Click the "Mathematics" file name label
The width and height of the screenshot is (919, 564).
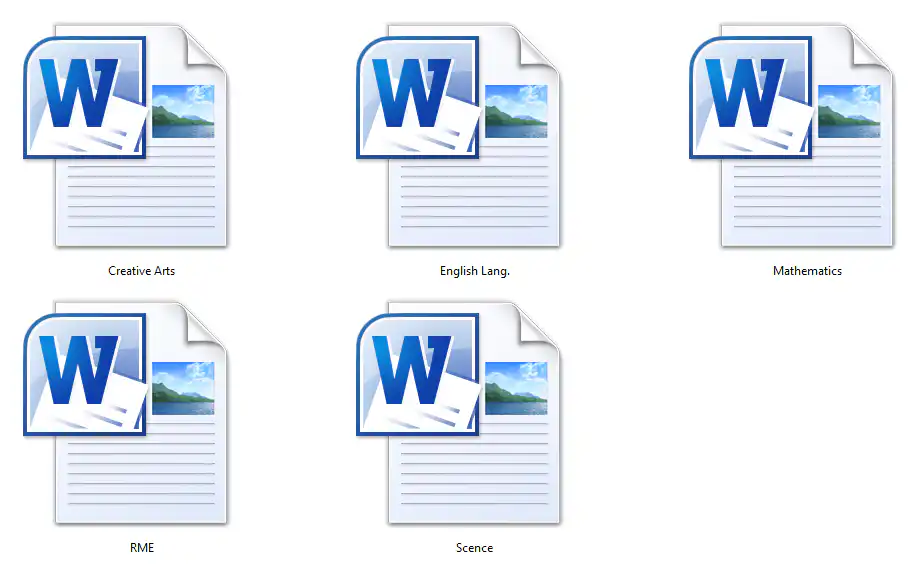(807, 271)
